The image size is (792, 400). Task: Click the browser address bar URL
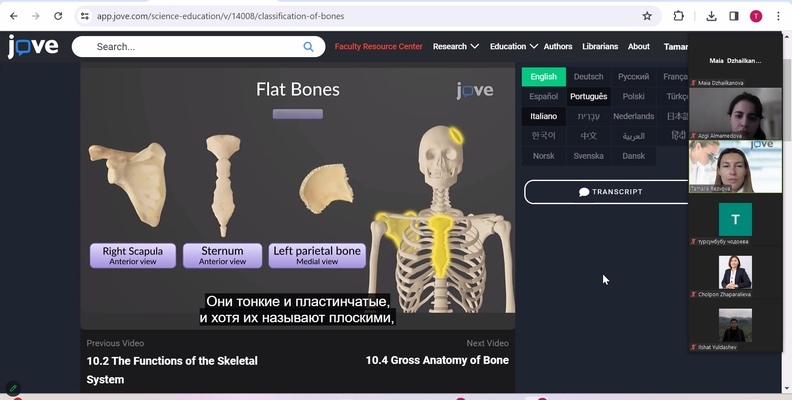[x=220, y=16]
